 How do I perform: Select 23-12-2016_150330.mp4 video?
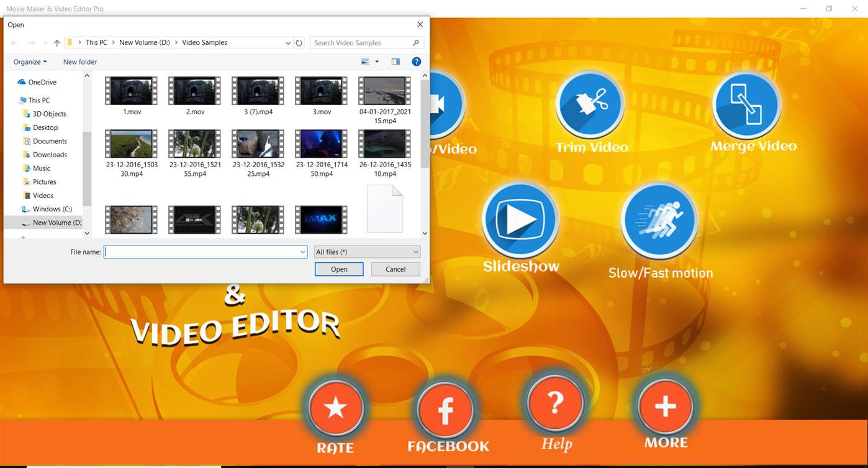131,154
